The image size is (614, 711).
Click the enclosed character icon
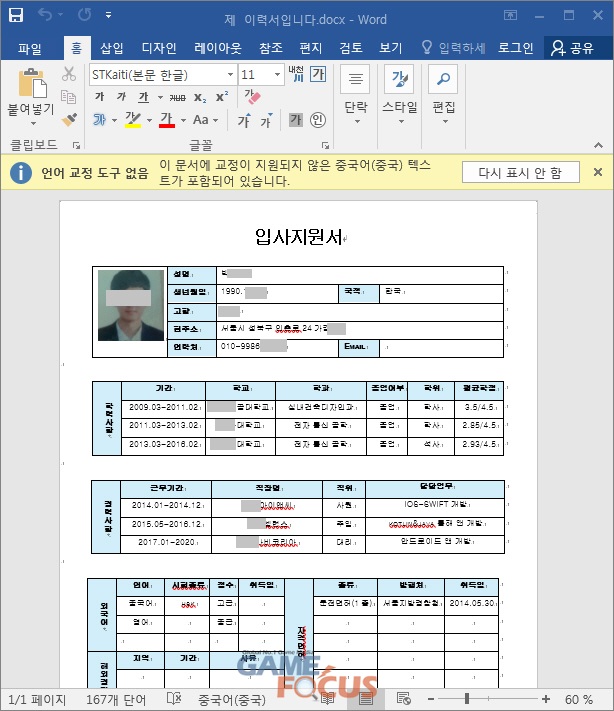pyautogui.click(x=318, y=120)
